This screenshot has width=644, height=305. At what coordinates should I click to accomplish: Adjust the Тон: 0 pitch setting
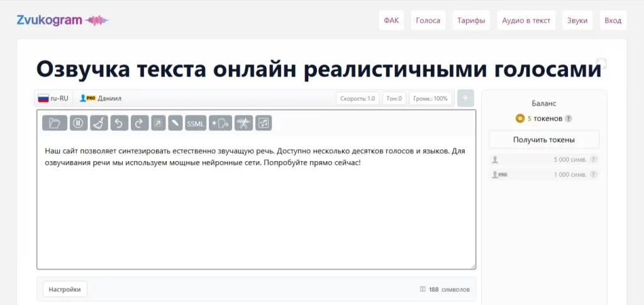(394, 99)
